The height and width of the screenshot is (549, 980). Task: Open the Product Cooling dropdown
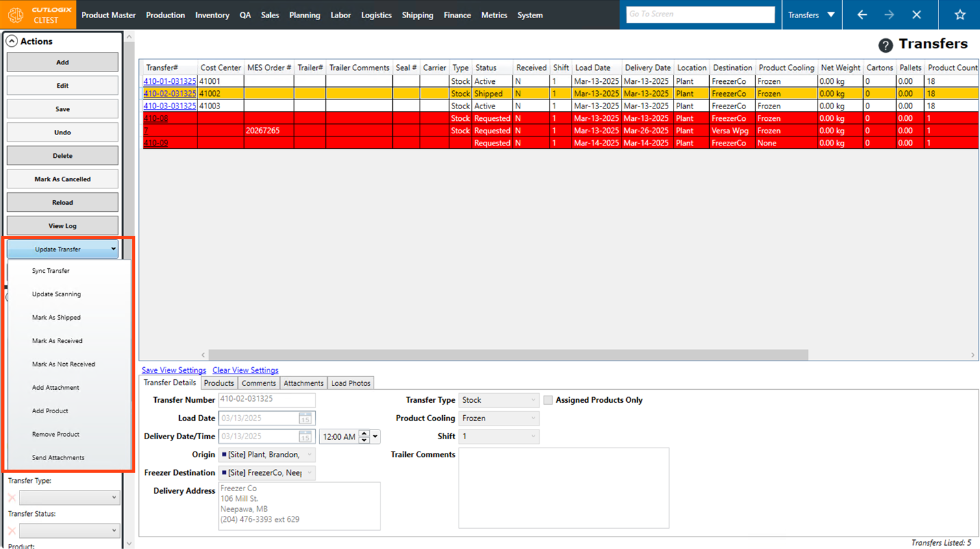498,418
